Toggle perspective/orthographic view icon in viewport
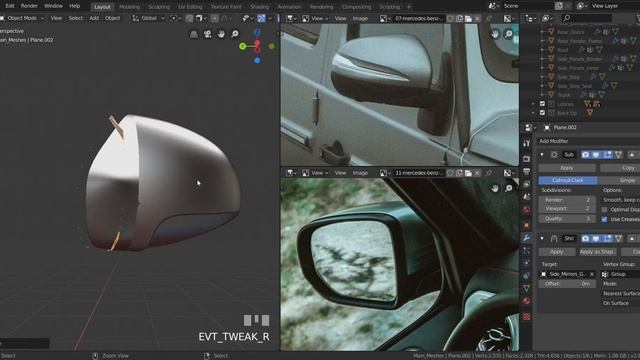The image size is (640, 360). click(194, 34)
